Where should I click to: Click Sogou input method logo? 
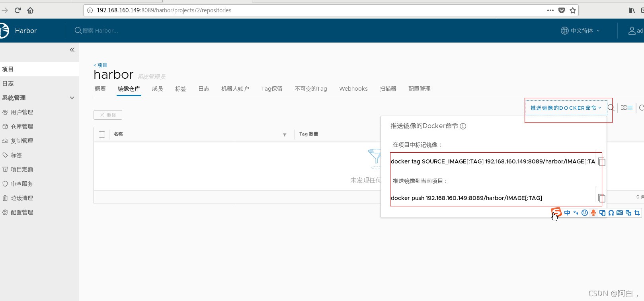[x=556, y=212]
